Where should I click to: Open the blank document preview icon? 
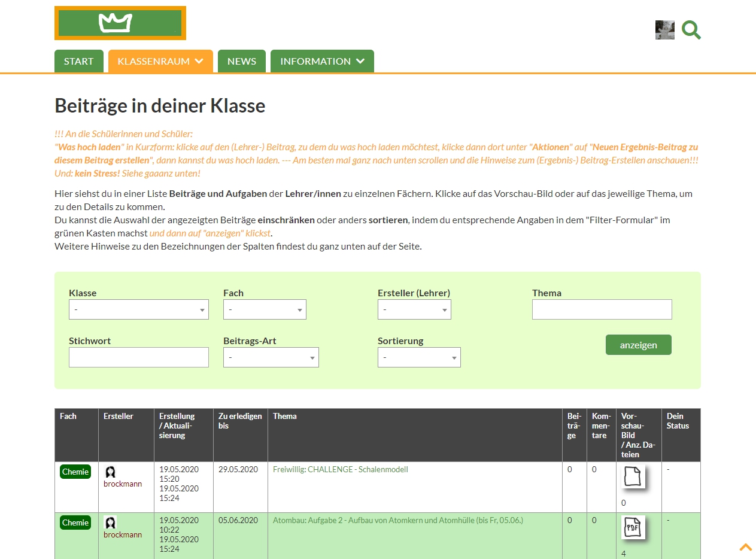633,477
